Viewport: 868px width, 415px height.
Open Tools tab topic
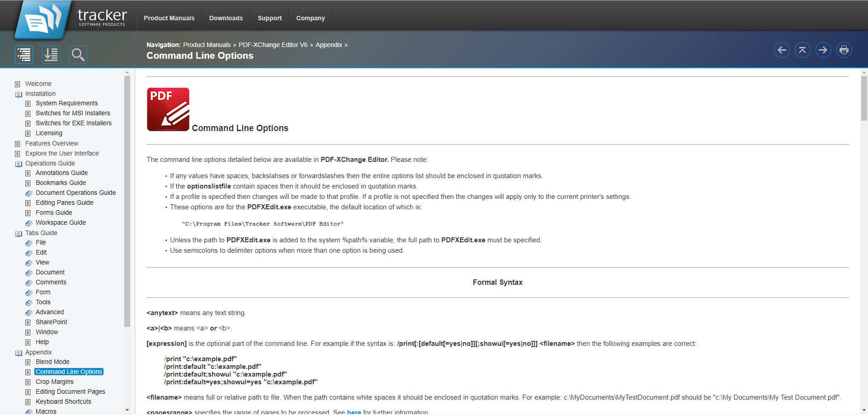pos(43,302)
